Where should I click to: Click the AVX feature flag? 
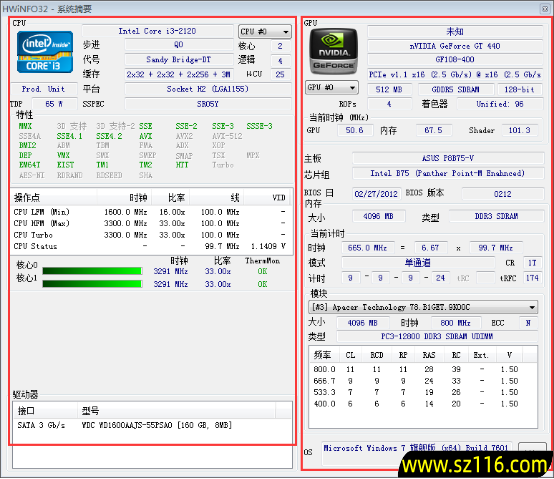[146, 136]
